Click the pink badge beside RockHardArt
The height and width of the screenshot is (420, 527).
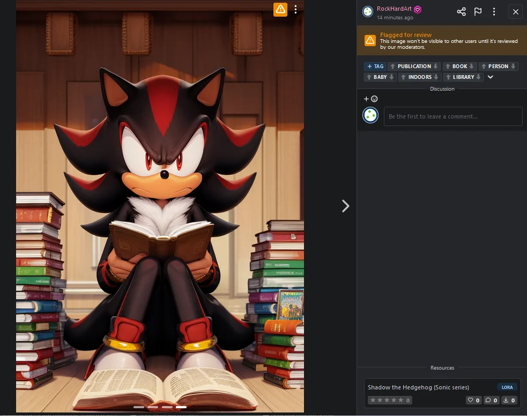click(x=418, y=10)
